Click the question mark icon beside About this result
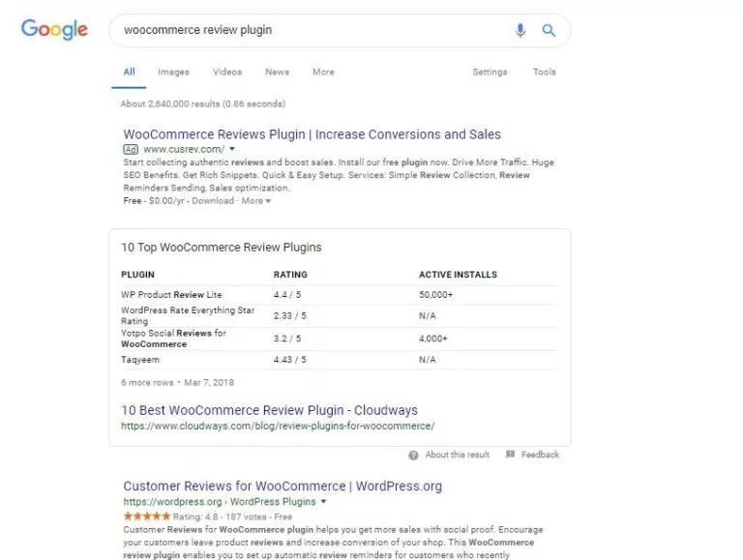This screenshot has height=560, width=743. [413, 456]
